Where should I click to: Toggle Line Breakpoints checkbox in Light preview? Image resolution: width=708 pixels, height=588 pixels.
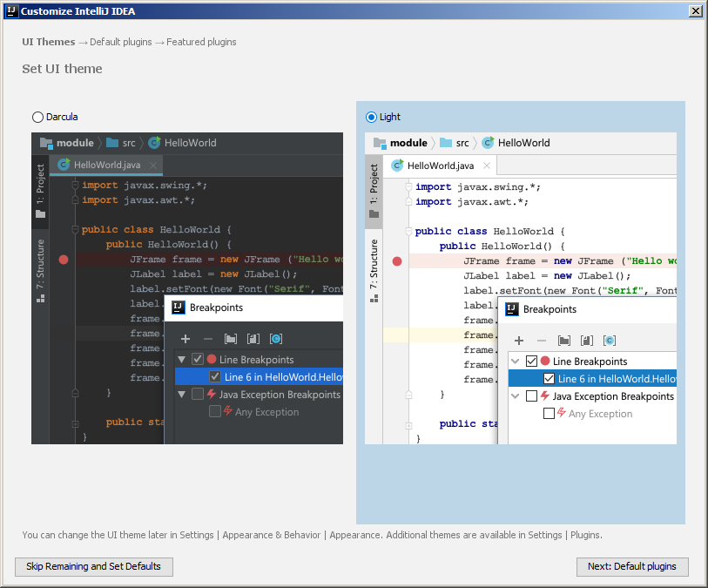click(531, 362)
